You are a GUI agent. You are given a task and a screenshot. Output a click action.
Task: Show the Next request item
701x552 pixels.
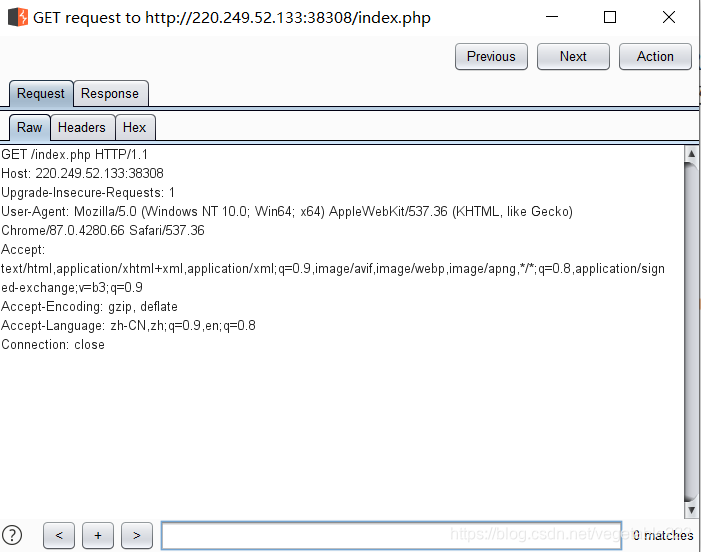pyautogui.click(x=573, y=56)
